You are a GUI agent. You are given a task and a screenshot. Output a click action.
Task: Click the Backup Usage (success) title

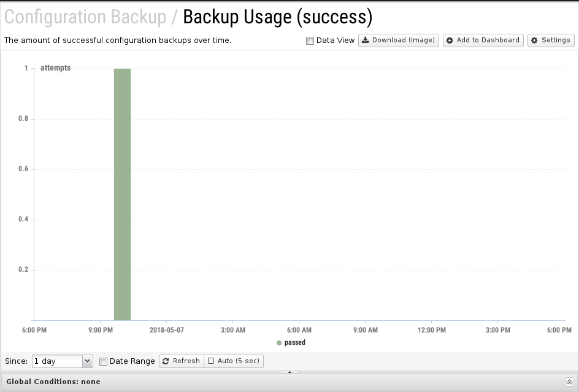(x=278, y=17)
